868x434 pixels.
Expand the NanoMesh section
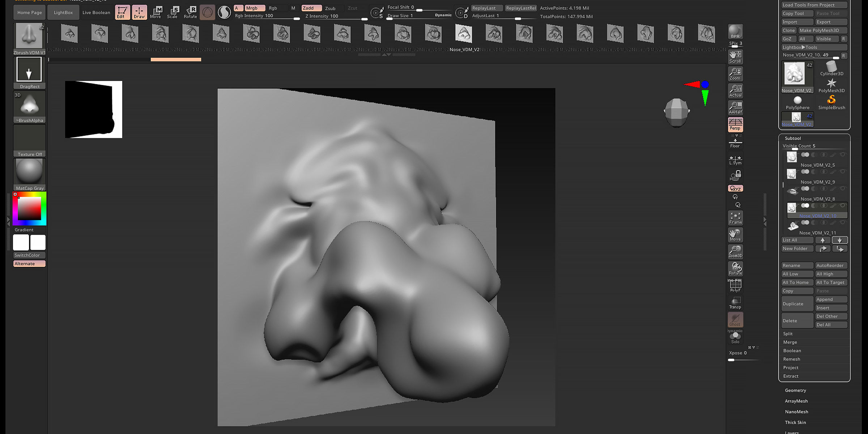click(796, 412)
